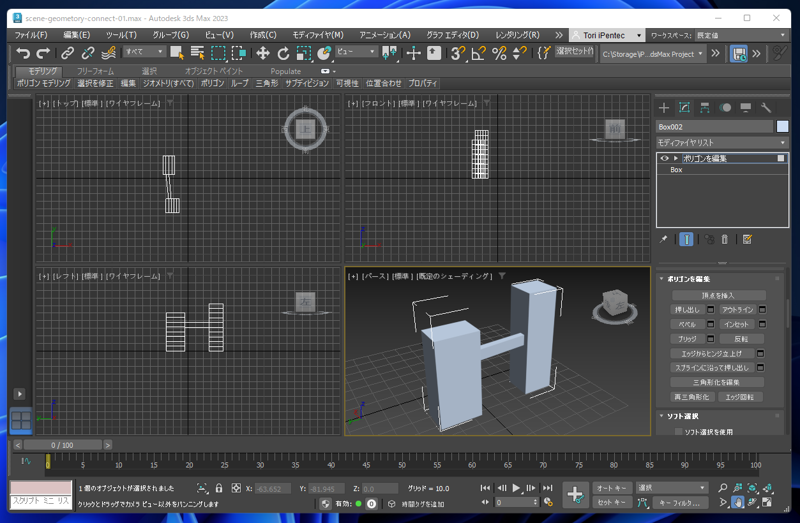Click Bind to Space Warp icon

[108, 53]
